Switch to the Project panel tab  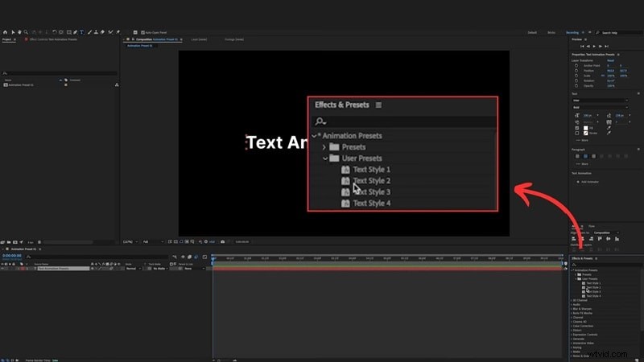6,39
